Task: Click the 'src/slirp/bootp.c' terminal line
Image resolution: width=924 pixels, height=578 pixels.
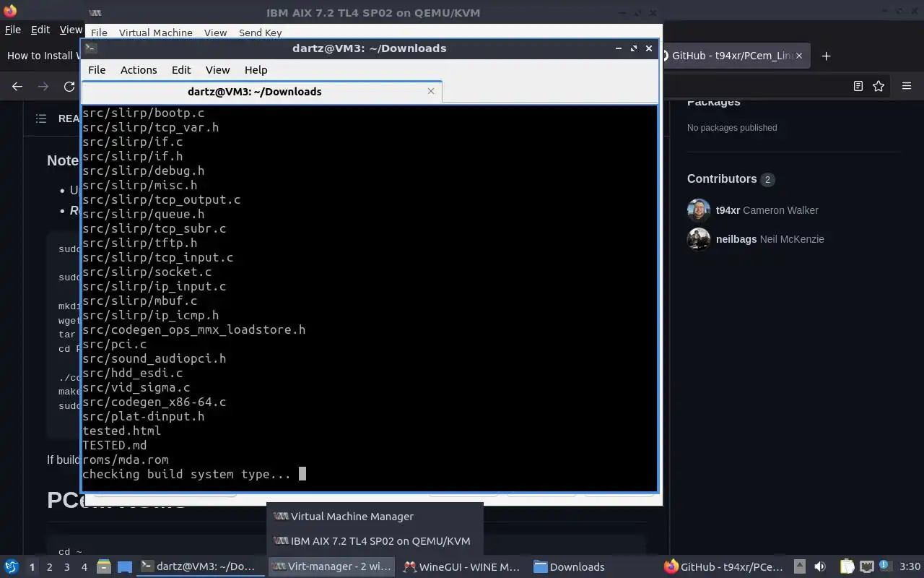Action: click(143, 113)
